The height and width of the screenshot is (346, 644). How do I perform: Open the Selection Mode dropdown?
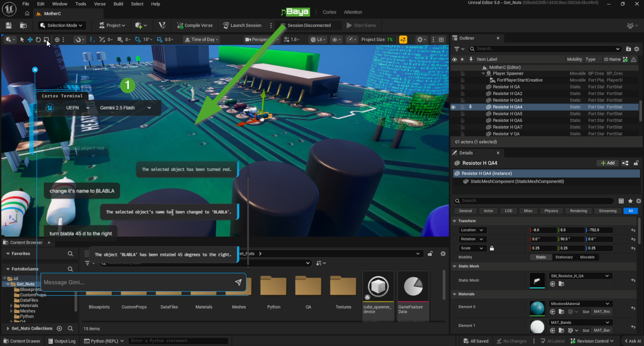pyautogui.click(x=62, y=25)
